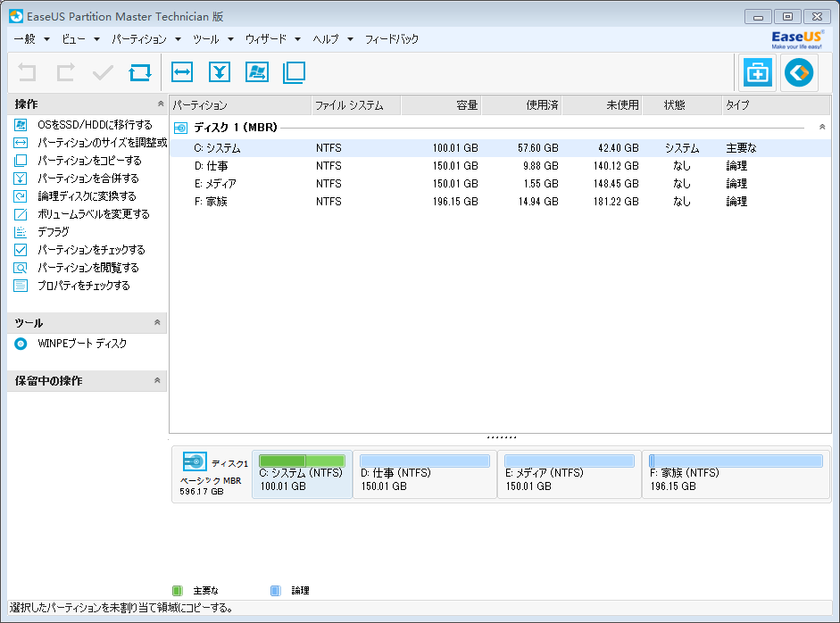Image resolution: width=840 pixels, height=623 pixels.
Task: Click icon beside OSをSSD/HDDに移行する
Action: pyautogui.click(x=21, y=125)
